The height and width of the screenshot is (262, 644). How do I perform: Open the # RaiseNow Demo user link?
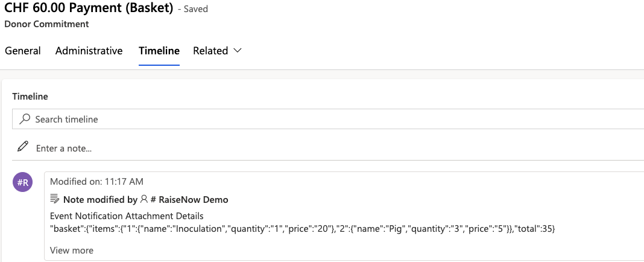189,199
